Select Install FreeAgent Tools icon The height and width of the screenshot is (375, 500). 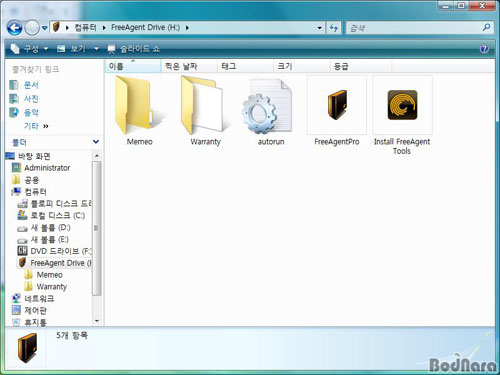[402, 115]
